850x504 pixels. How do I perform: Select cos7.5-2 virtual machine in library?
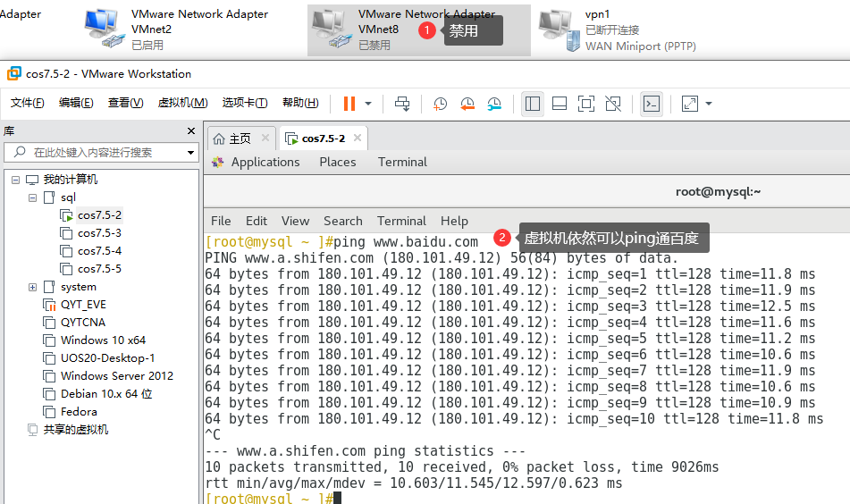99,215
